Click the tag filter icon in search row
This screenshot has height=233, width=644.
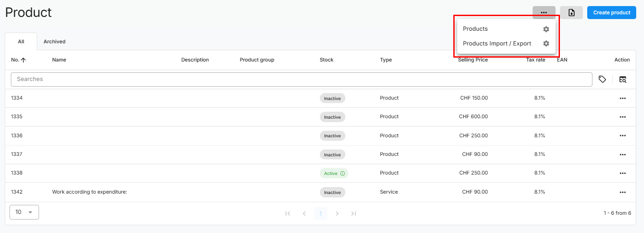point(602,79)
